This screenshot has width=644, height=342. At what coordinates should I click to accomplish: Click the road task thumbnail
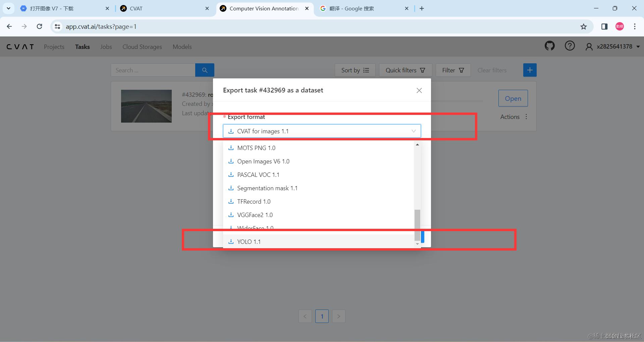pyautogui.click(x=146, y=106)
